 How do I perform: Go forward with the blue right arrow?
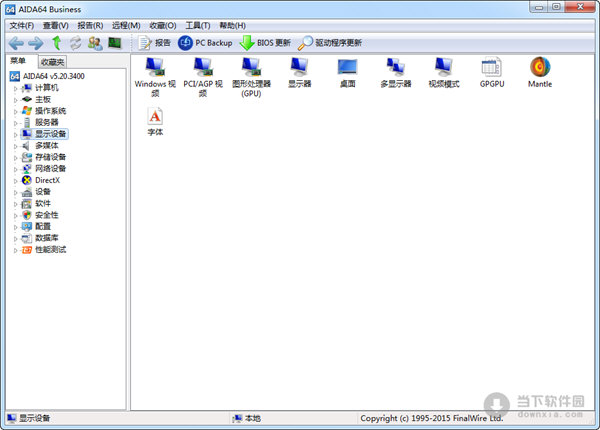click(x=36, y=43)
